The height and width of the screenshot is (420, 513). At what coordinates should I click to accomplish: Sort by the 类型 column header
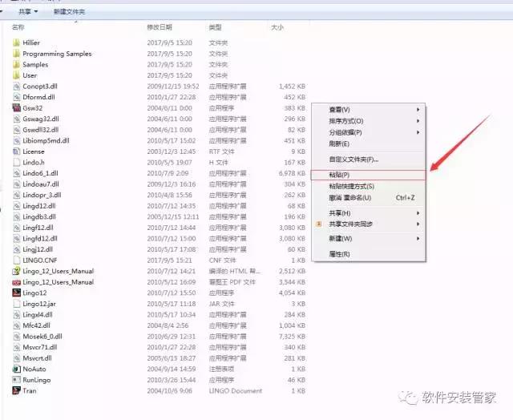click(x=215, y=27)
